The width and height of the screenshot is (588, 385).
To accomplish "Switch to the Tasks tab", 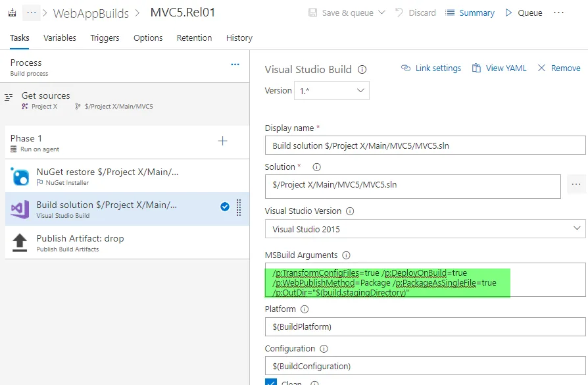I will 20,38.
